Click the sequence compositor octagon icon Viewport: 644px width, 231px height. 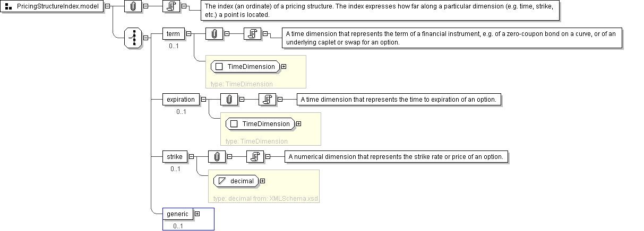(x=133, y=39)
